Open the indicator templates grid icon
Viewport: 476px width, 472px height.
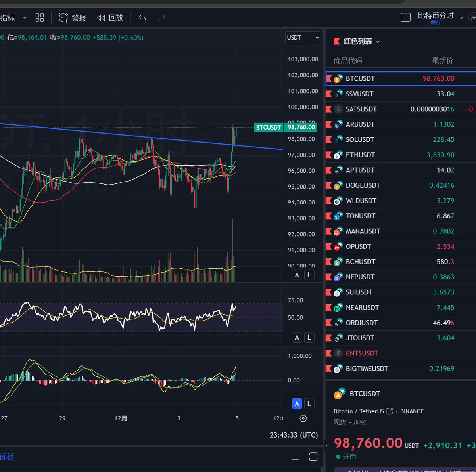click(40, 17)
